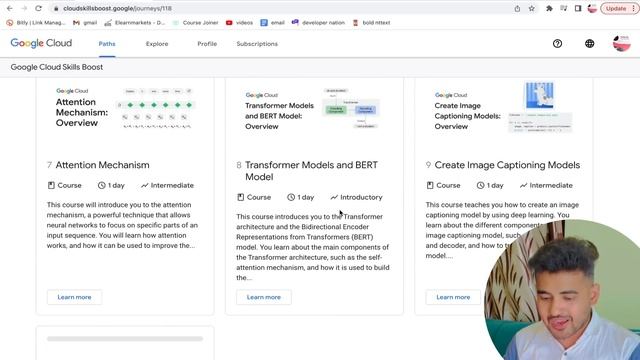Open the browser extensions puzzle icon
The image size is (640, 360).
(x=549, y=8)
